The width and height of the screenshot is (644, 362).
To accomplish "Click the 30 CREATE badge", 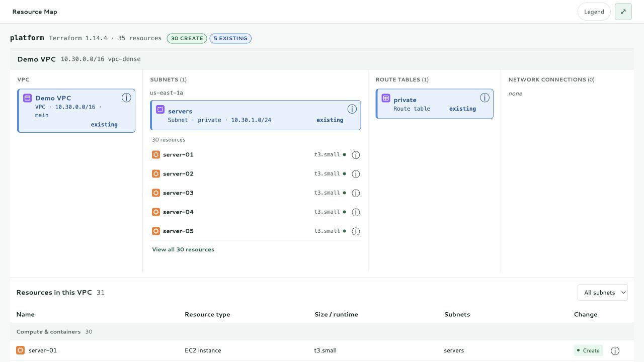I will pyautogui.click(x=187, y=38).
